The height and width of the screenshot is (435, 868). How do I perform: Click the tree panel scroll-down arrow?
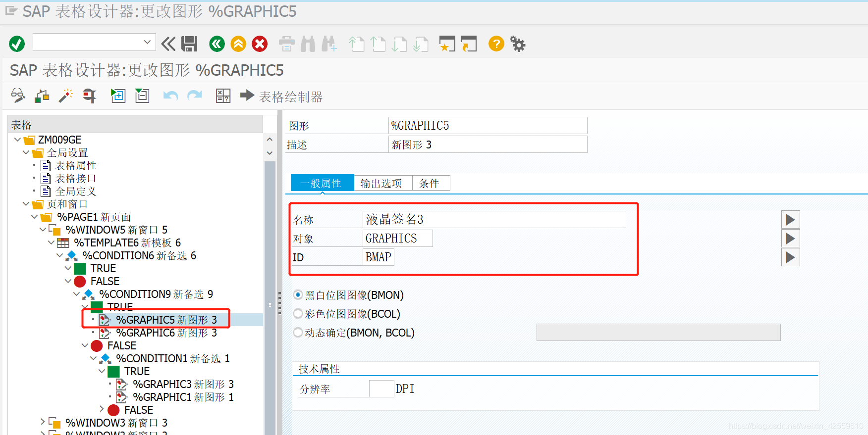click(270, 153)
